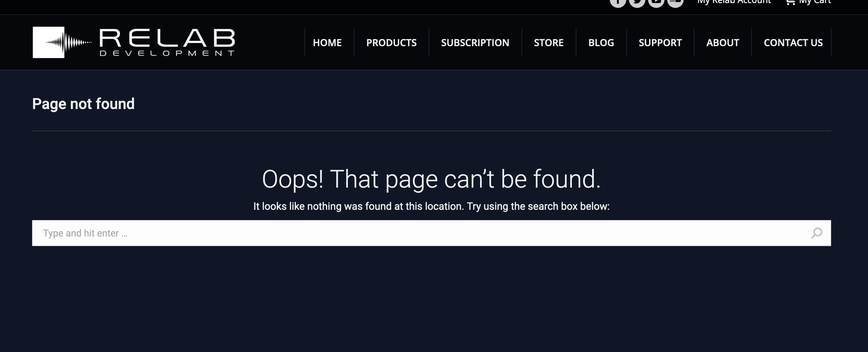Select the About menu item
The image size is (868, 352).
point(723,43)
